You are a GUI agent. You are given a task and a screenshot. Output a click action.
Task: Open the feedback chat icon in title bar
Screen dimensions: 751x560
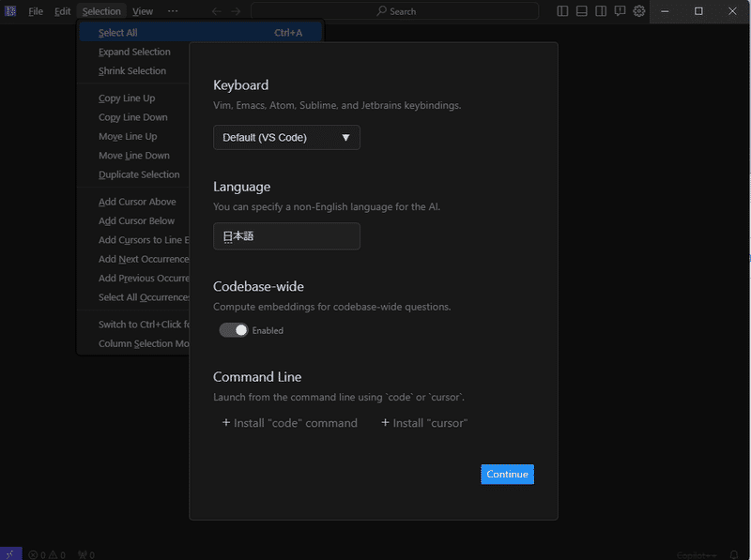coord(620,11)
